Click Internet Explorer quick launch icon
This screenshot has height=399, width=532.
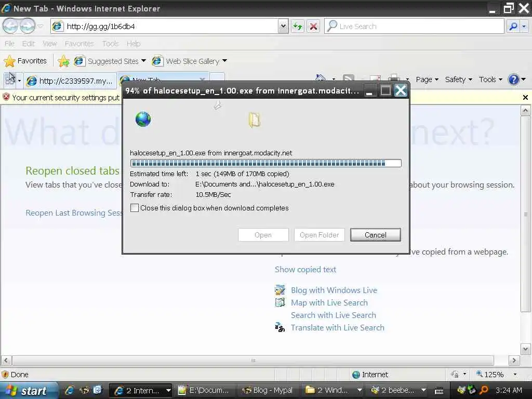pyautogui.click(x=70, y=390)
